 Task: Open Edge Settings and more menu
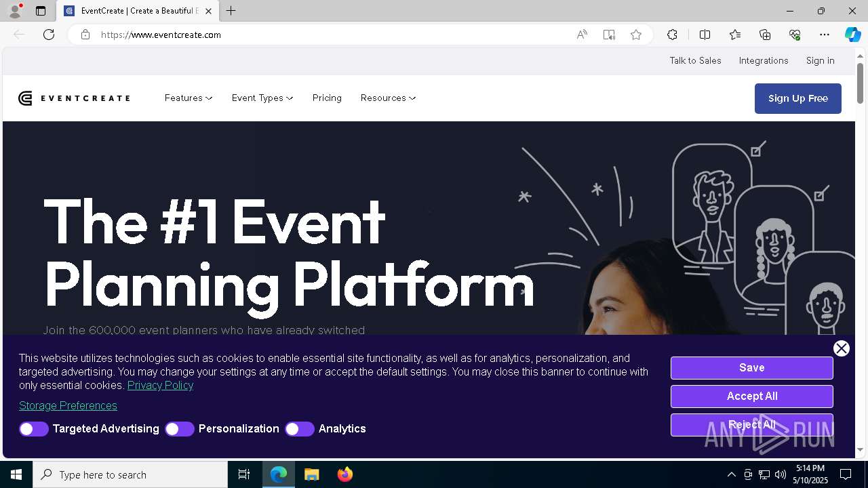pyautogui.click(x=825, y=35)
